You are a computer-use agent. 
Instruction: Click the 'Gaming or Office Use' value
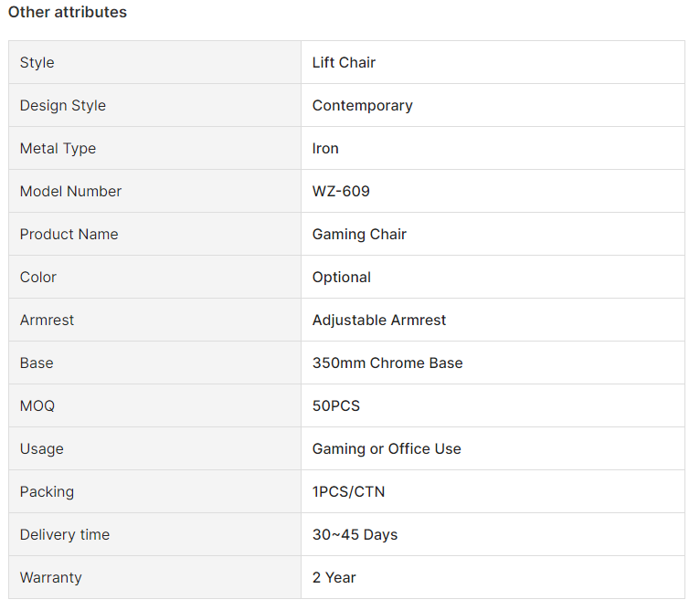pyautogui.click(x=387, y=449)
